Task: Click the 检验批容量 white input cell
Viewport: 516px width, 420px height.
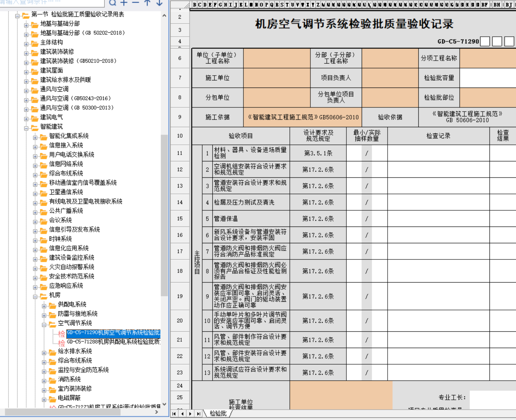Action: (488, 78)
